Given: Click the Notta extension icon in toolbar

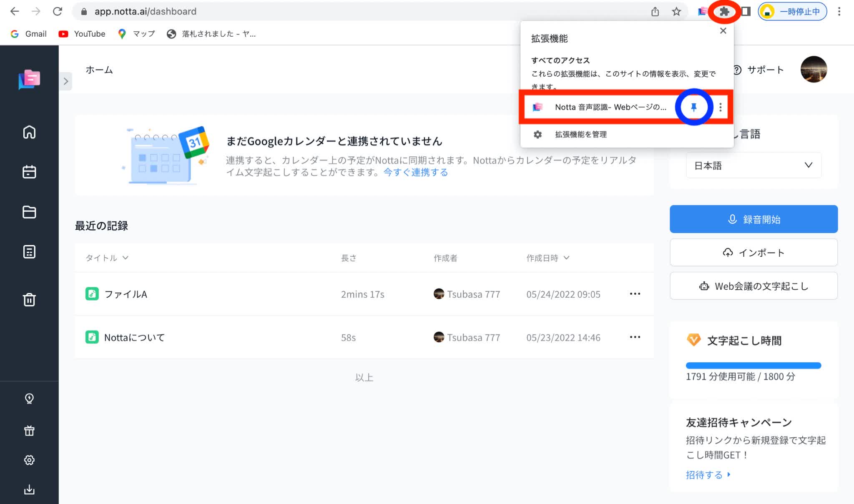Looking at the screenshot, I should click(x=703, y=11).
